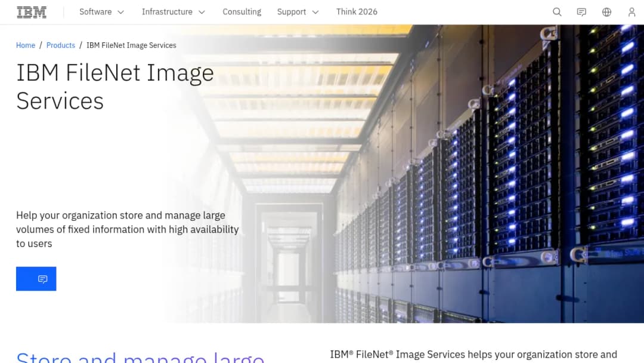
Task: Open the Think 2026 menu item
Action: pos(357,12)
